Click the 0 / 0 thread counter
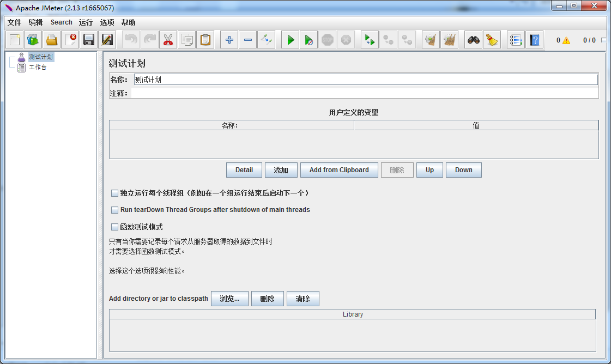 point(589,40)
